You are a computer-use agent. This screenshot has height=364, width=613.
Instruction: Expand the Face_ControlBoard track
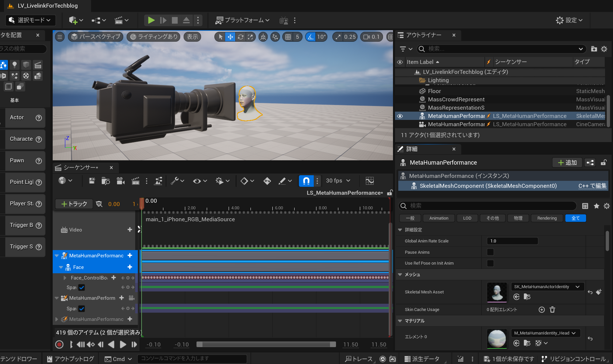tap(65, 278)
